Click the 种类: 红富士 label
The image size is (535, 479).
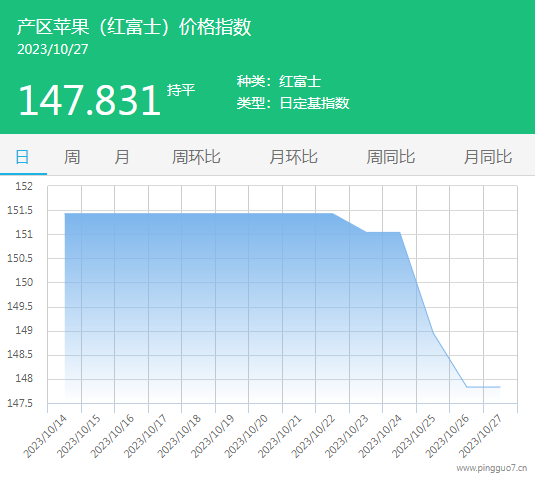(279, 81)
